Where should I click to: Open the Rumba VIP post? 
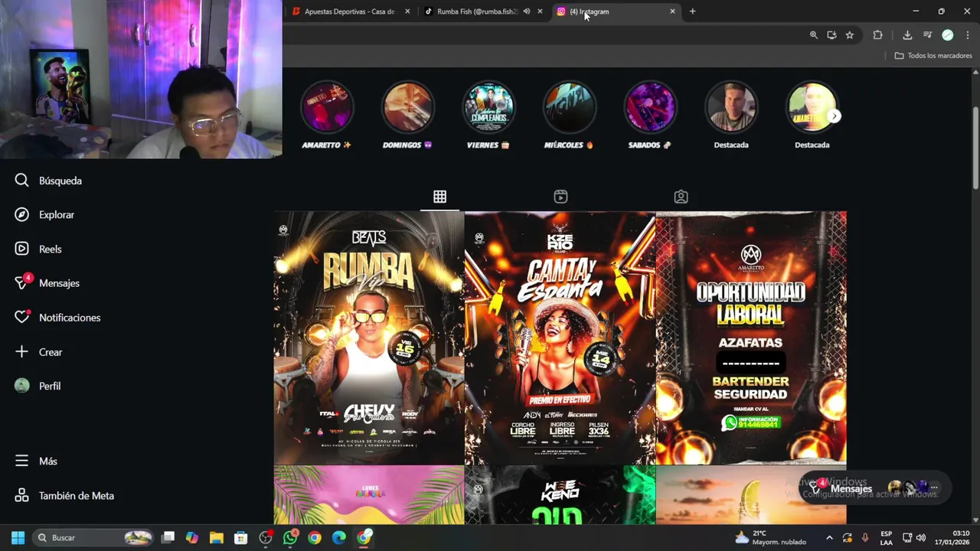[369, 337]
